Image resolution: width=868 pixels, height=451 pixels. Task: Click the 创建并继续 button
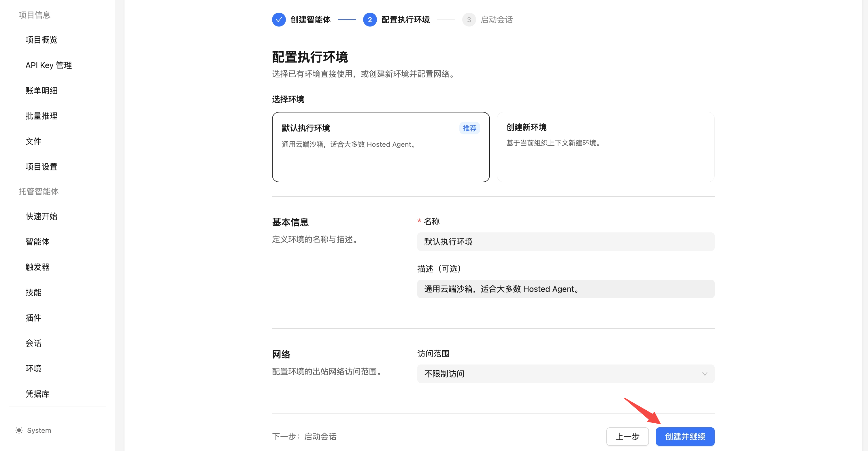(x=685, y=437)
